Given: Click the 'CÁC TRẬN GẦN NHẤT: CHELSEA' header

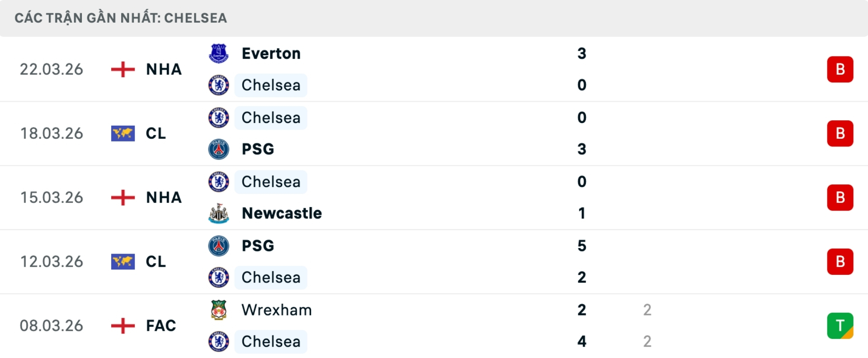Looking at the screenshot, I should click(x=121, y=18).
